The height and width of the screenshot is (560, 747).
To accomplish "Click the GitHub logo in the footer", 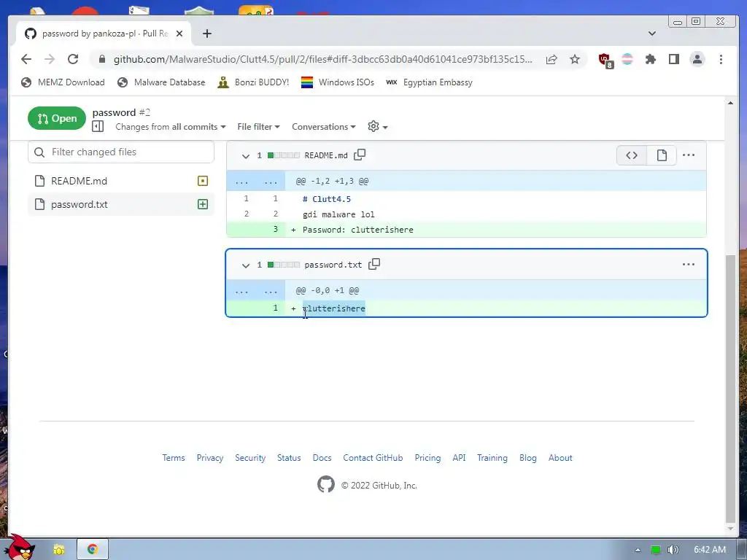I will coord(326,485).
